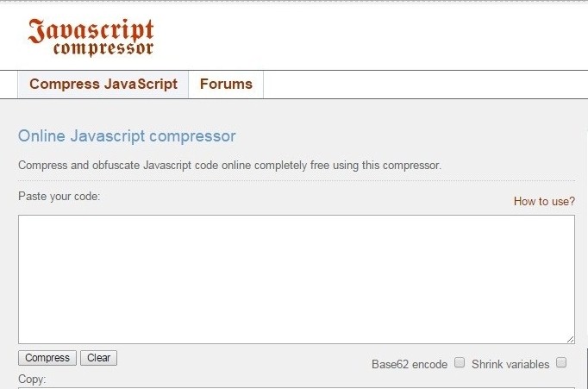Image resolution: width=588 pixels, height=389 pixels.
Task: Click the Clear button
Action: pos(98,358)
